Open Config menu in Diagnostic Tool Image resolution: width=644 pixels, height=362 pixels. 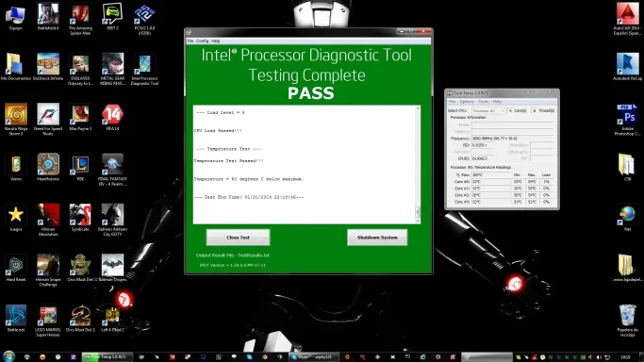pyautogui.click(x=202, y=41)
